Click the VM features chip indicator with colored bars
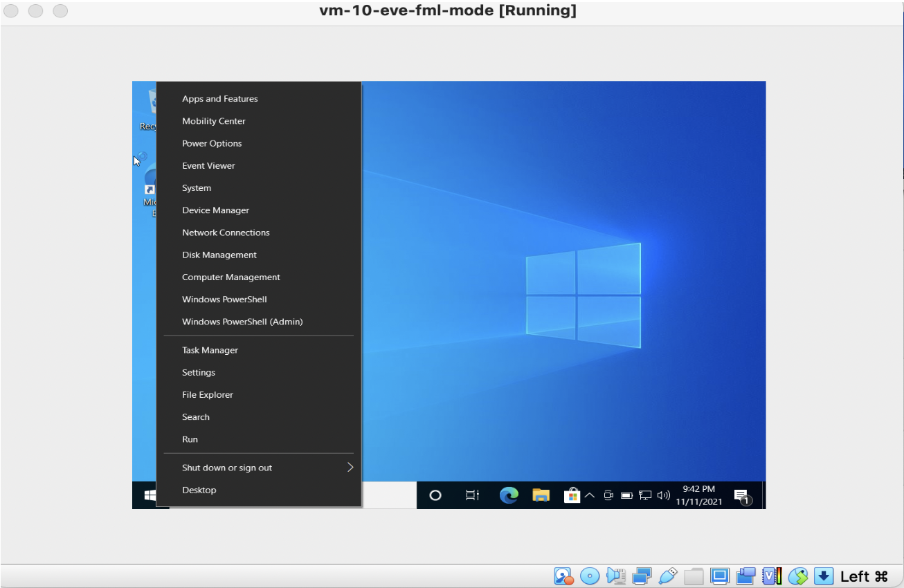The image size is (904, 588). point(772,576)
